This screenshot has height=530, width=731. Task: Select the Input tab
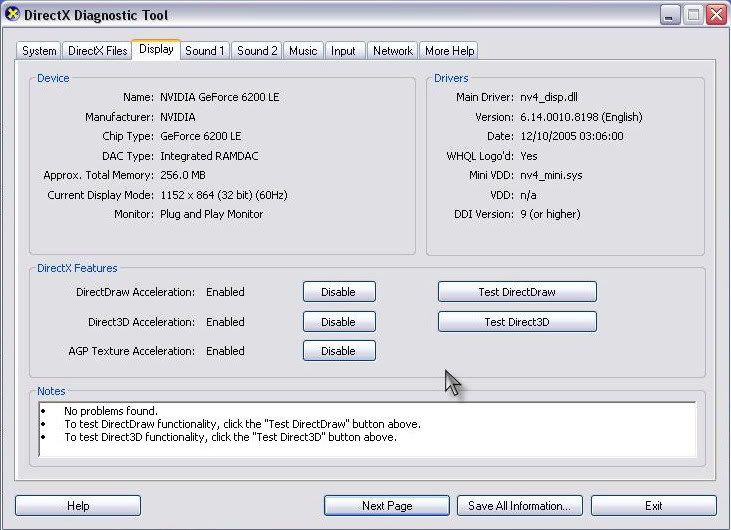(343, 51)
